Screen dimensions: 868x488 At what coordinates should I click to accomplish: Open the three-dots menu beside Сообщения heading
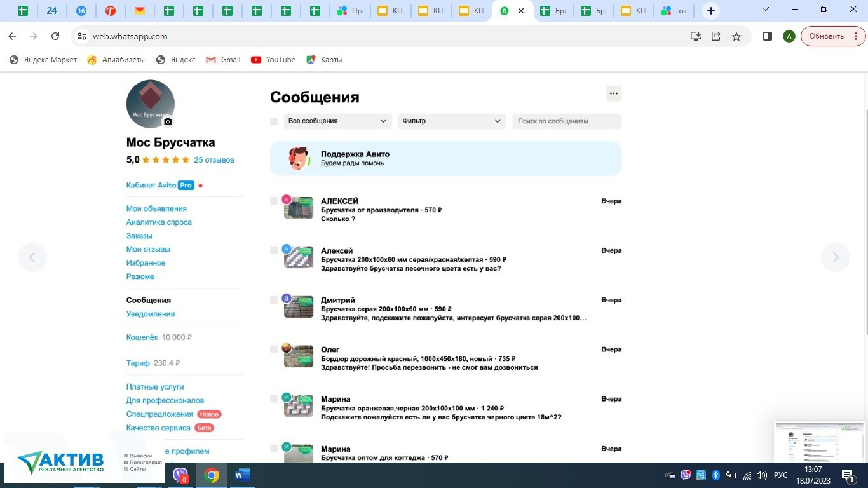pos(613,93)
